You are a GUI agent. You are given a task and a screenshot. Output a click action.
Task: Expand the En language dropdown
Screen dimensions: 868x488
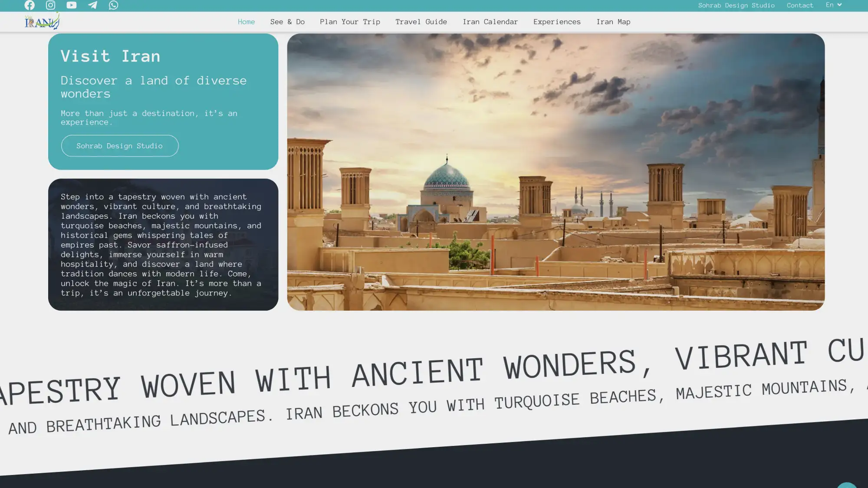(833, 5)
